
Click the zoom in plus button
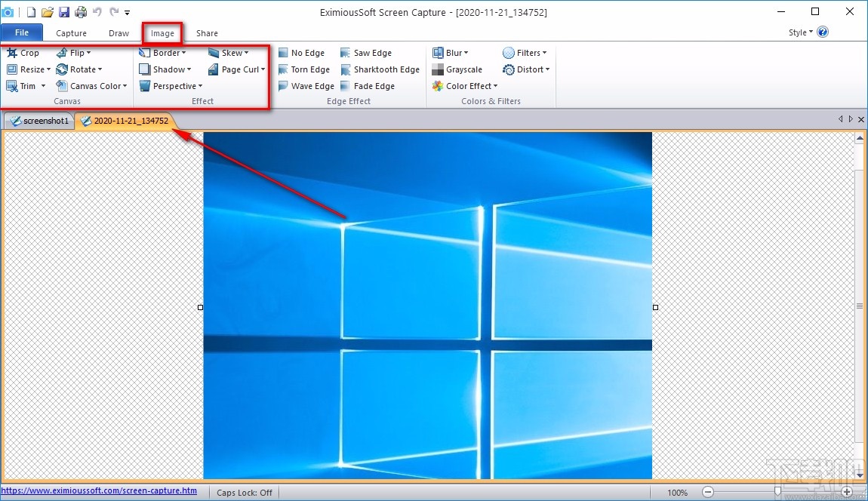coord(846,492)
